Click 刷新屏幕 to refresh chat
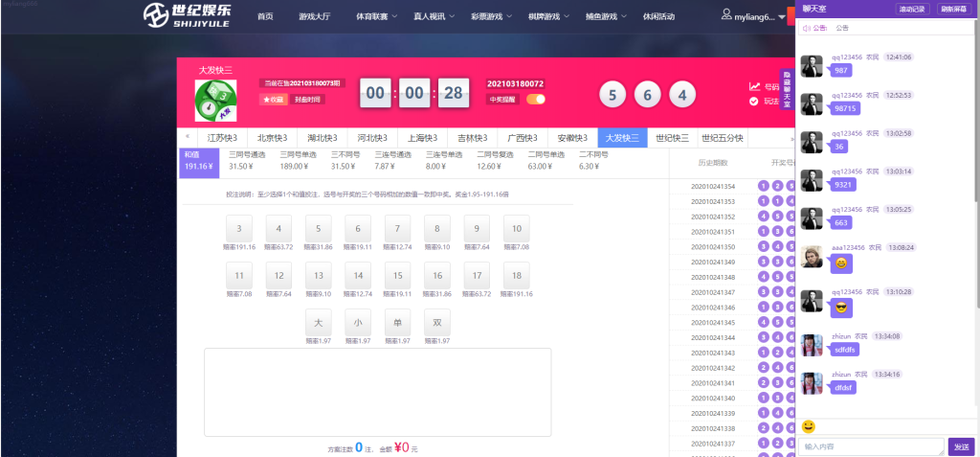980x457 pixels. pyautogui.click(x=955, y=9)
